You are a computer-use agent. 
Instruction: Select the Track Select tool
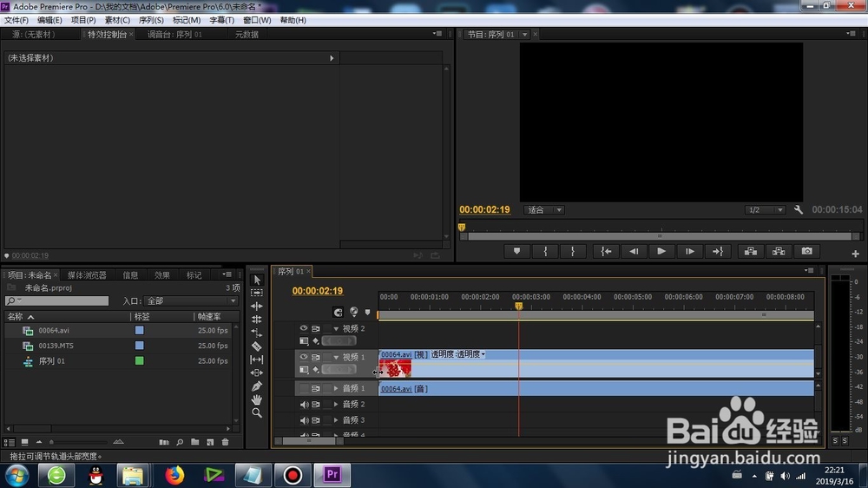click(257, 293)
